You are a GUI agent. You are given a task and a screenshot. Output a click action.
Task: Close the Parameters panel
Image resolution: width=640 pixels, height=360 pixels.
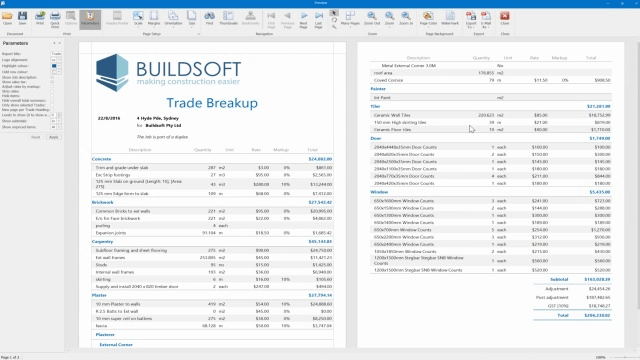pos(60,43)
